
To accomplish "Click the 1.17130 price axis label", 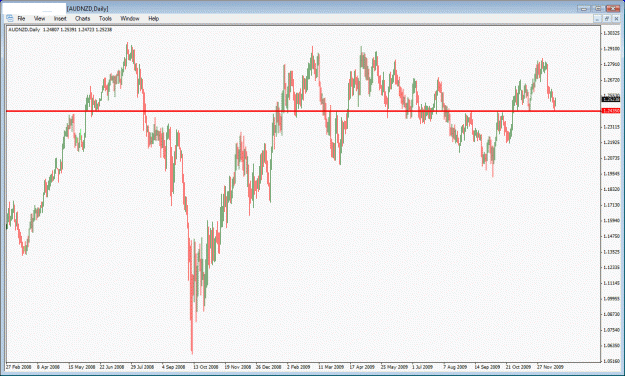I will tap(611, 205).
